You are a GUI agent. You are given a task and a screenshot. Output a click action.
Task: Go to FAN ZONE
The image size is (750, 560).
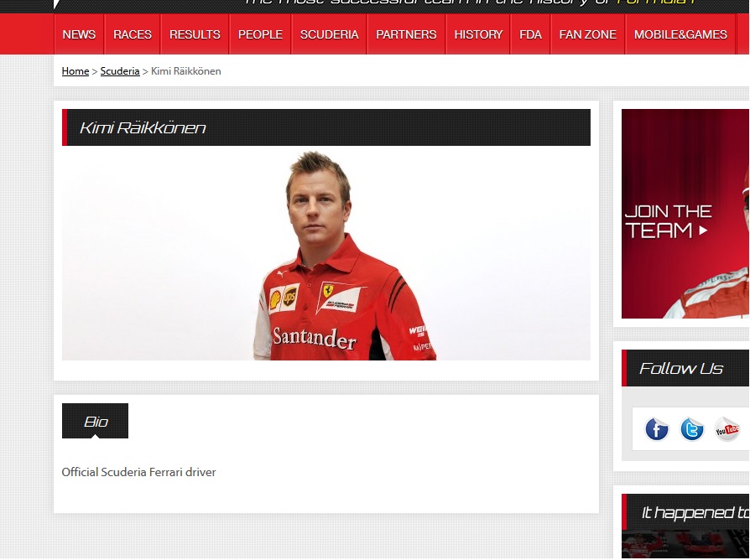(587, 34)
